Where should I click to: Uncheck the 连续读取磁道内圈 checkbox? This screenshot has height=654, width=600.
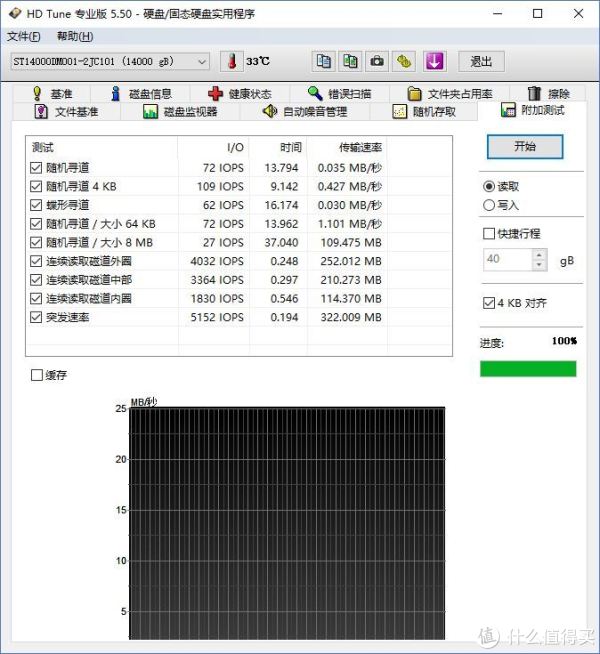(36, 299)
